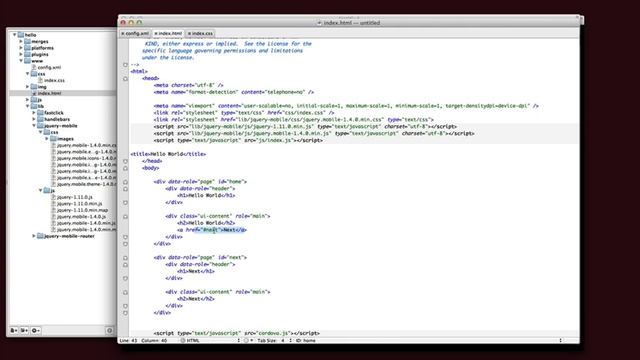640x360 pixels.
Task: Click the images folder icon
Action: click(x=53, y=139)
